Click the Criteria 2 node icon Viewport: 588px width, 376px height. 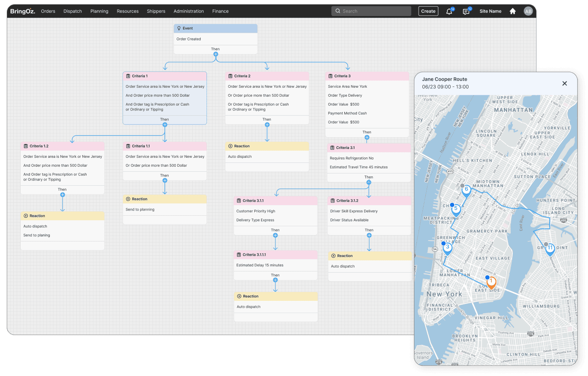(230, 76)
